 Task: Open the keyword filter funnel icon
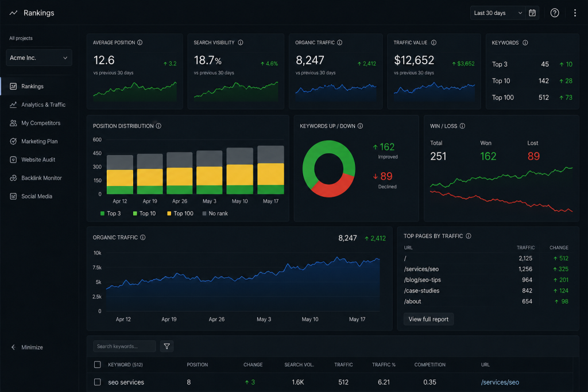pos(167,346)
